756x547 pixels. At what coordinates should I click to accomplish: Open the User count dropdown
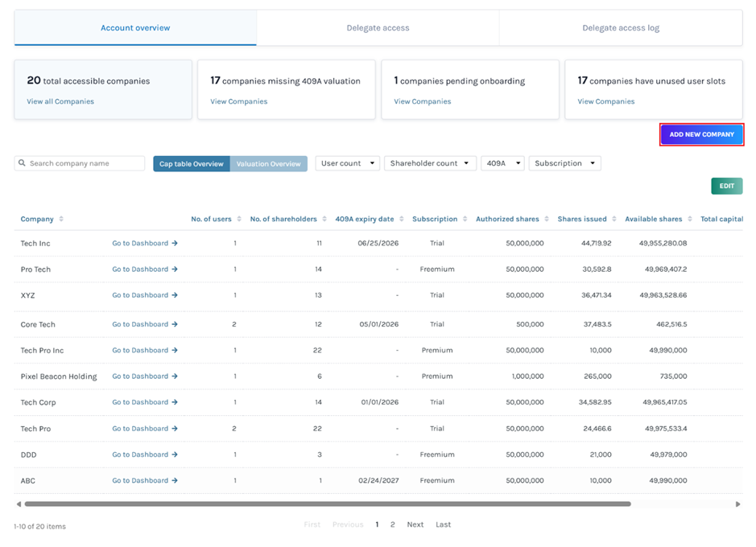click(347, 163)
